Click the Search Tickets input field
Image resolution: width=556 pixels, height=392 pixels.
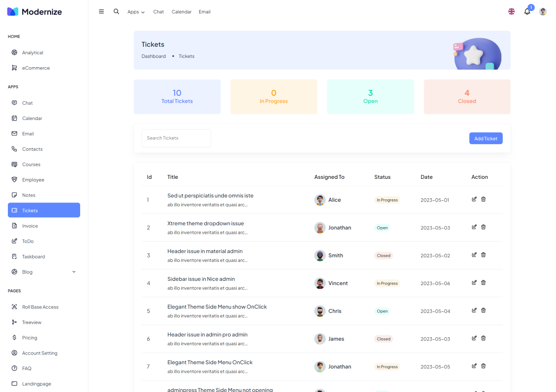point(176,138)
